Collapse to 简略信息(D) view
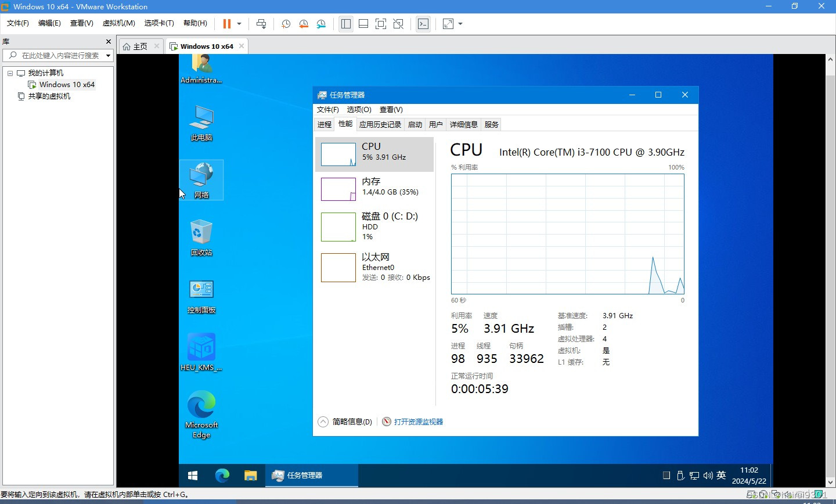The image size is (836, 504). pyautogui.click(x=345, y=422)
